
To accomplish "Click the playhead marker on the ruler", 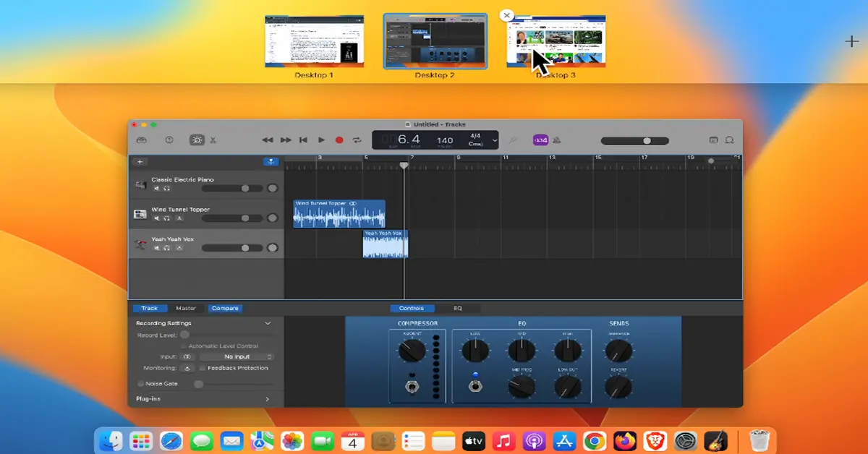I will (x=404, y=166).
